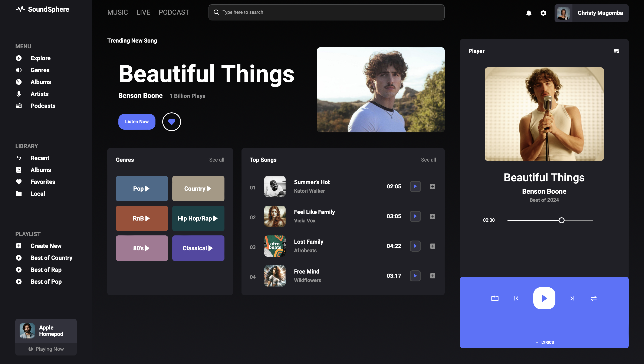Toggle shuffle mode in the player
The width and height of the screenshot is (644, 364).
click(x=594, y=298)
